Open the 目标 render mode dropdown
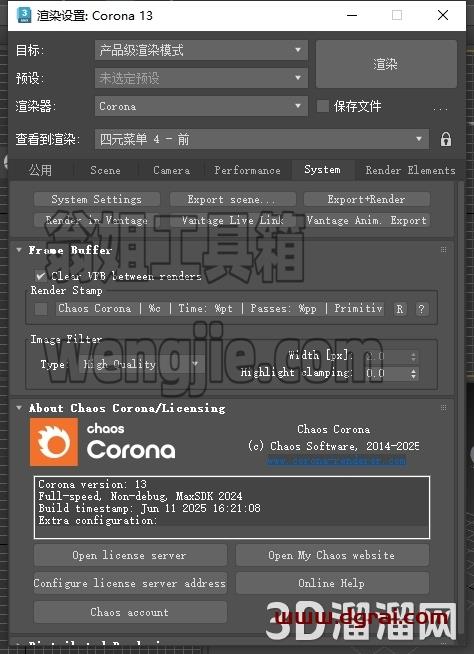The width and height of the screenshot is (474, 654). click(x=201, y=50)
